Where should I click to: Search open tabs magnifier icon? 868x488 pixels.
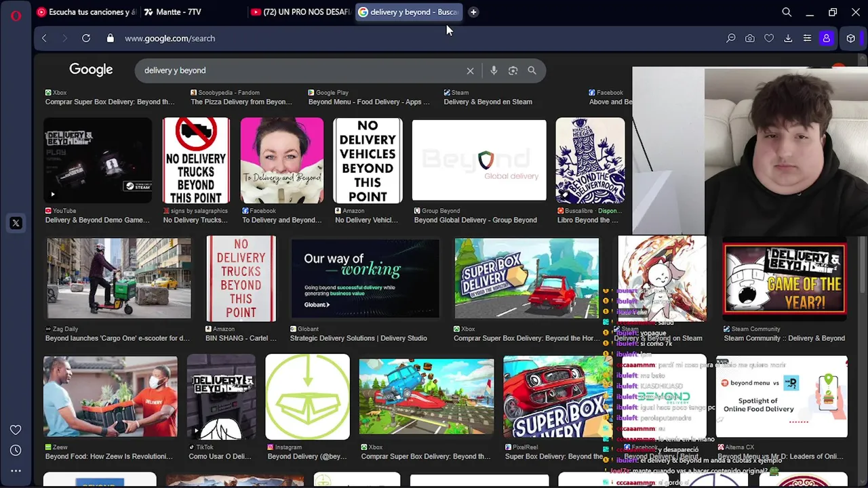(787, 12)
